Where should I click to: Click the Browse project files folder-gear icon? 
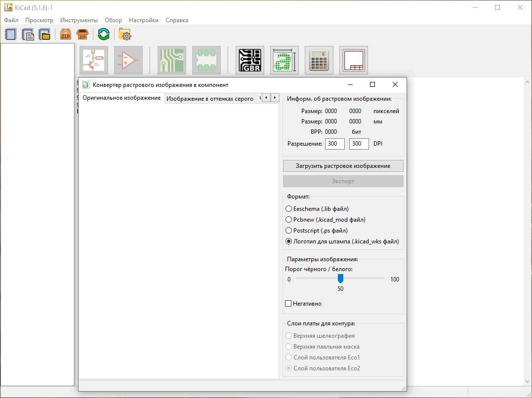[x=125, y=34]
